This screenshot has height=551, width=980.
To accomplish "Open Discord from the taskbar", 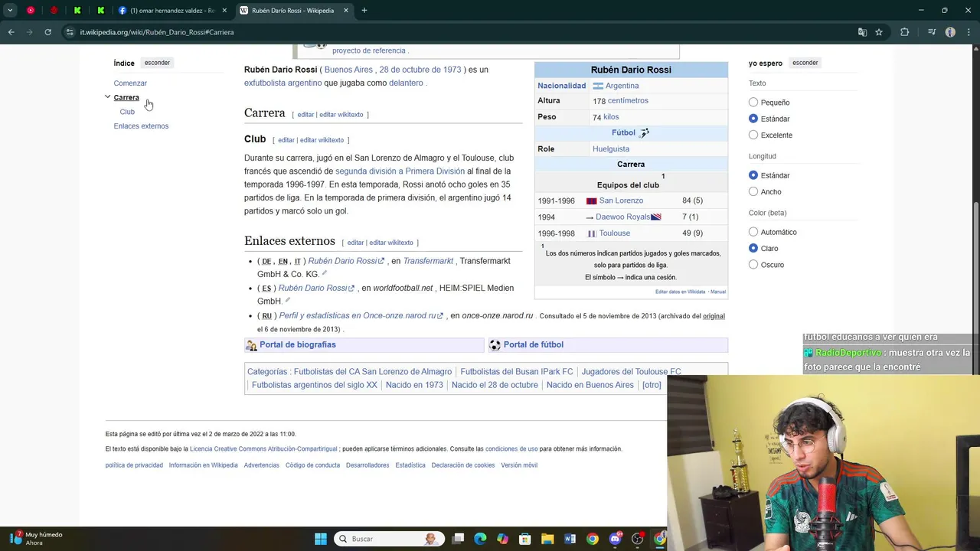I will [x=615, y=539].
